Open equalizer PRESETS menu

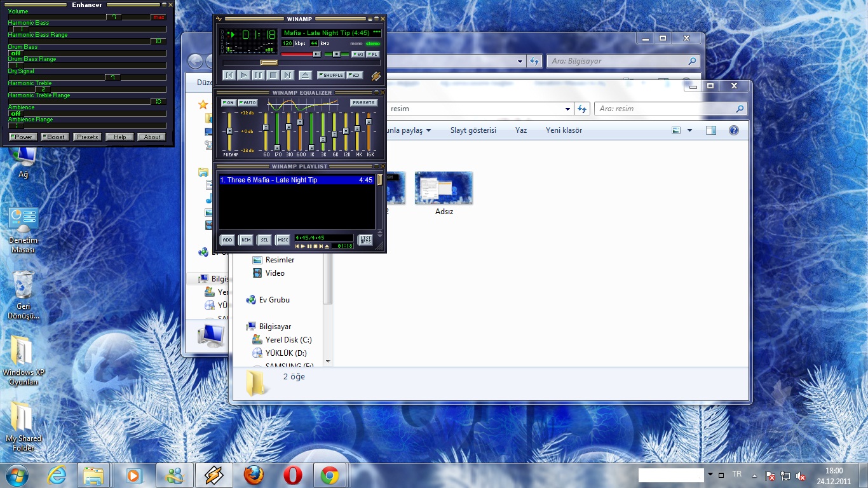[x=363, y=103]
